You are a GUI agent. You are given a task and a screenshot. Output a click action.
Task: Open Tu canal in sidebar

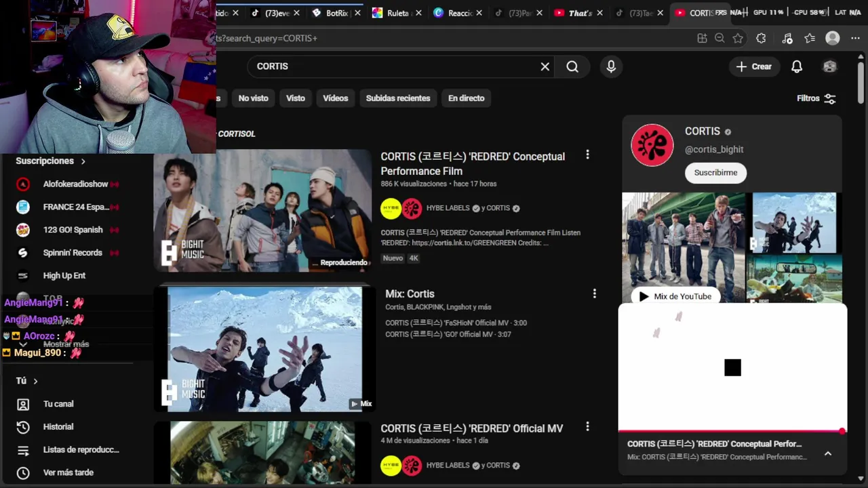58,404
